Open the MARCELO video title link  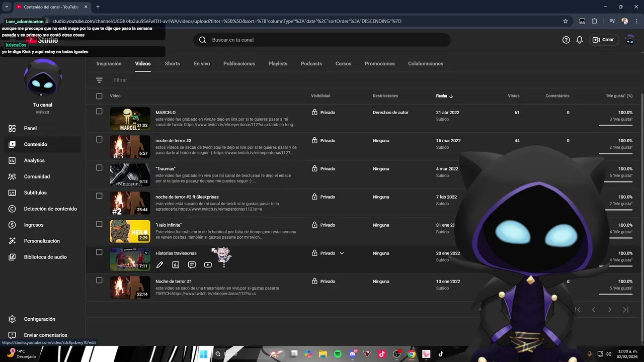(166, 113)
